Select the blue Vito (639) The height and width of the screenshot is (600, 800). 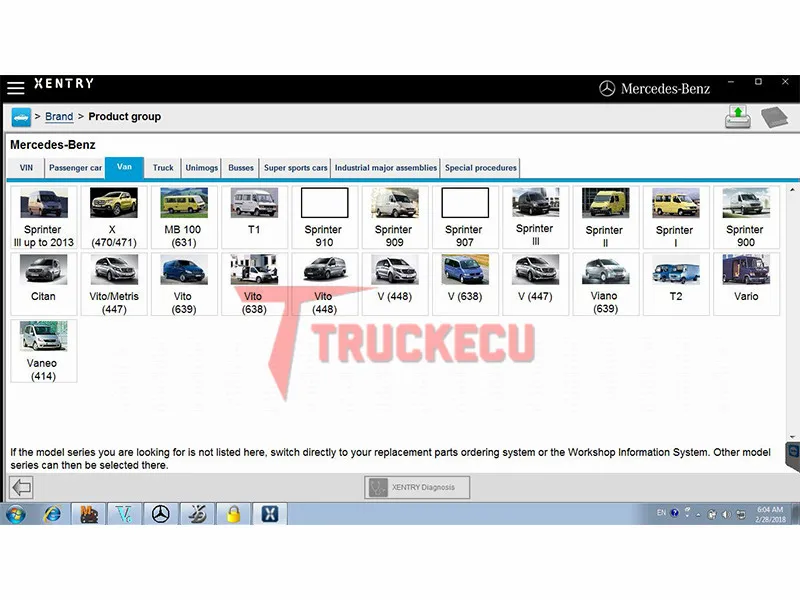pyautogui.click(x=184, y=284)
